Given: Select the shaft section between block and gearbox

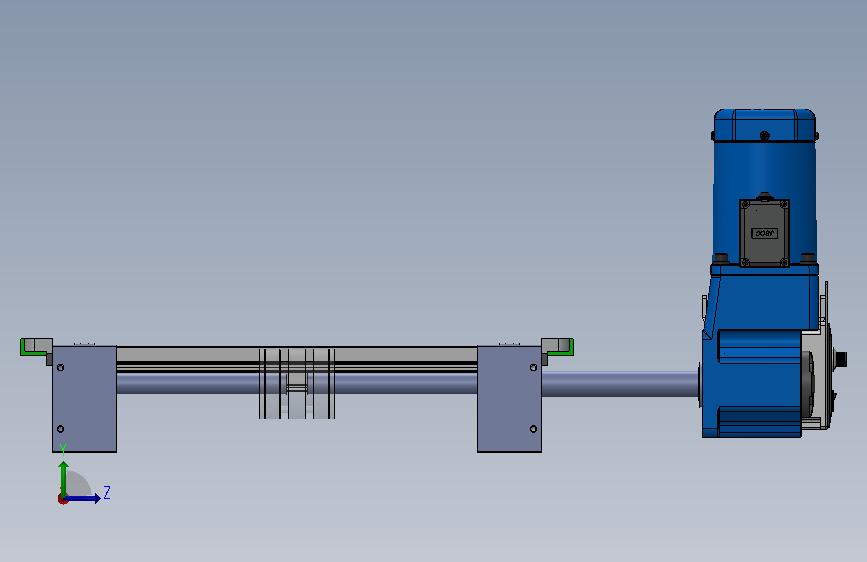Looking at the screenshot, I should pos(620,384).
